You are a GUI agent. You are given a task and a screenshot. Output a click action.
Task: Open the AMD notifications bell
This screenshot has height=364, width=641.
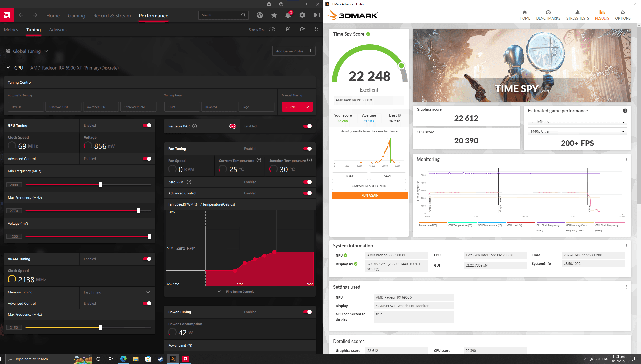(x=288, y=15)
